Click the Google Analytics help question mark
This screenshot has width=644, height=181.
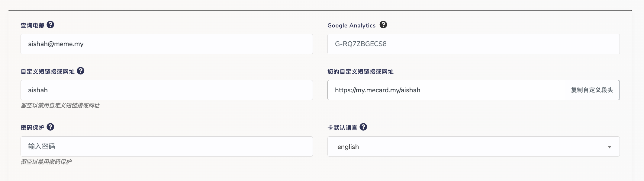coord(383,25)
